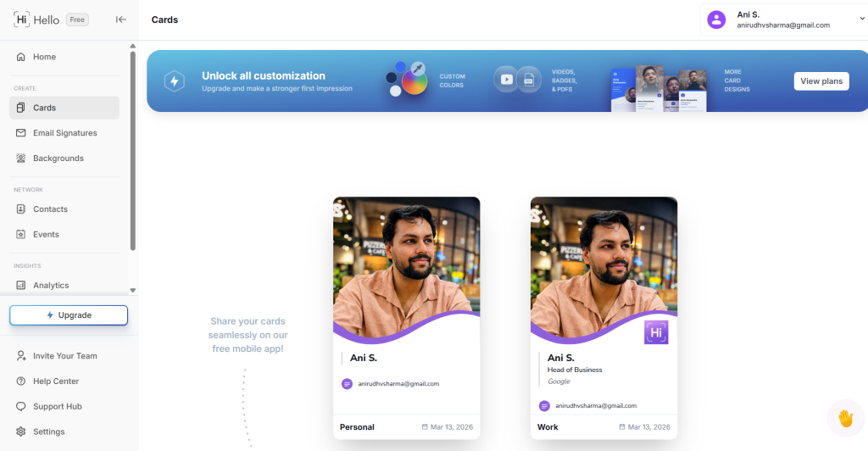
Task: Click Unlock all customization heading
Action: pos(264,75)
